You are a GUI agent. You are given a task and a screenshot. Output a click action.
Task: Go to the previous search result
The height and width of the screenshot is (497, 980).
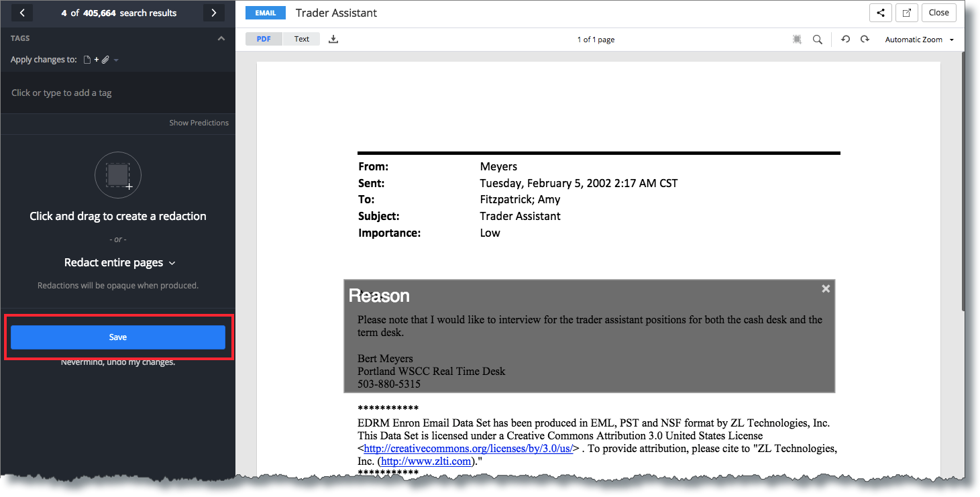(x=22, y=13)
